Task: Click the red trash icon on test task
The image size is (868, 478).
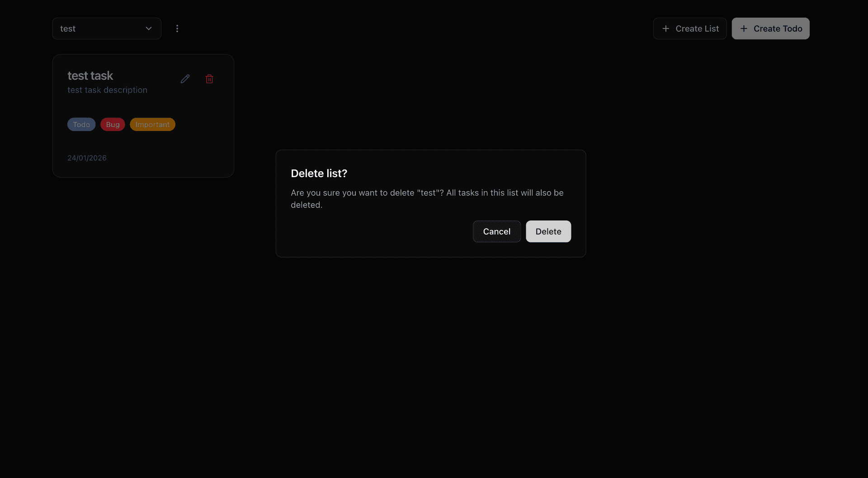Action: pyautogui.click(x=209, y=79)
